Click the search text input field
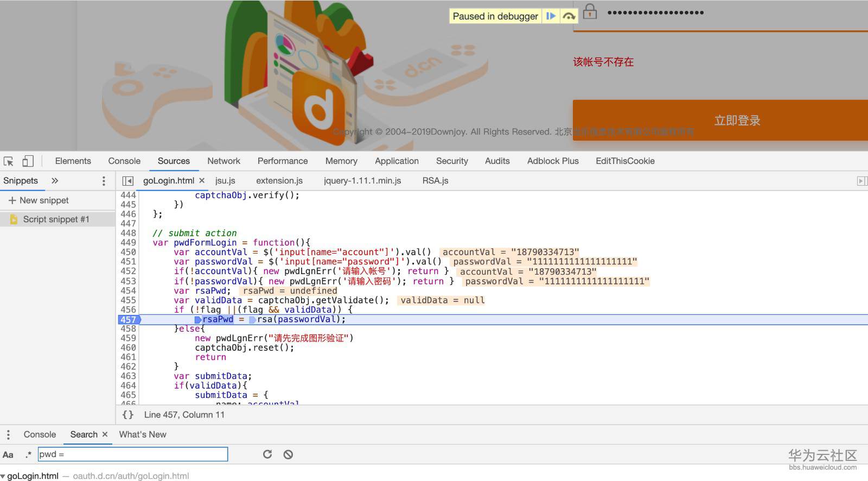 tap(133, 454)
